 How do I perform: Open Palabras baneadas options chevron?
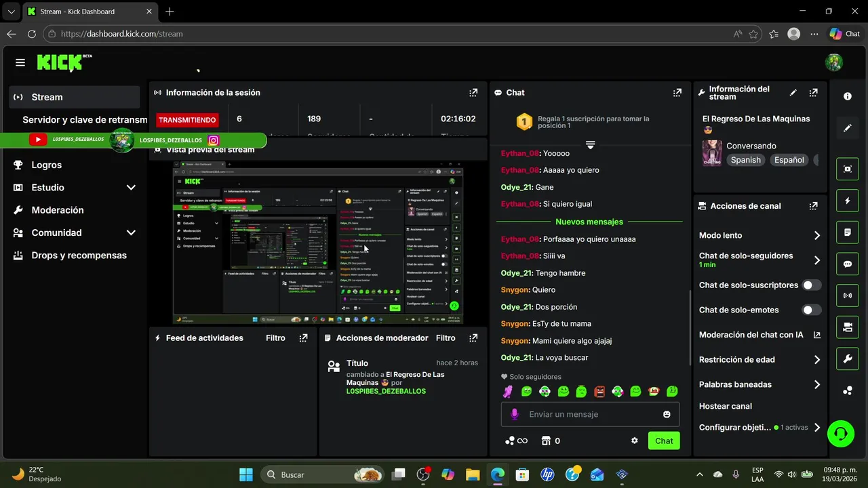(816, 384)
